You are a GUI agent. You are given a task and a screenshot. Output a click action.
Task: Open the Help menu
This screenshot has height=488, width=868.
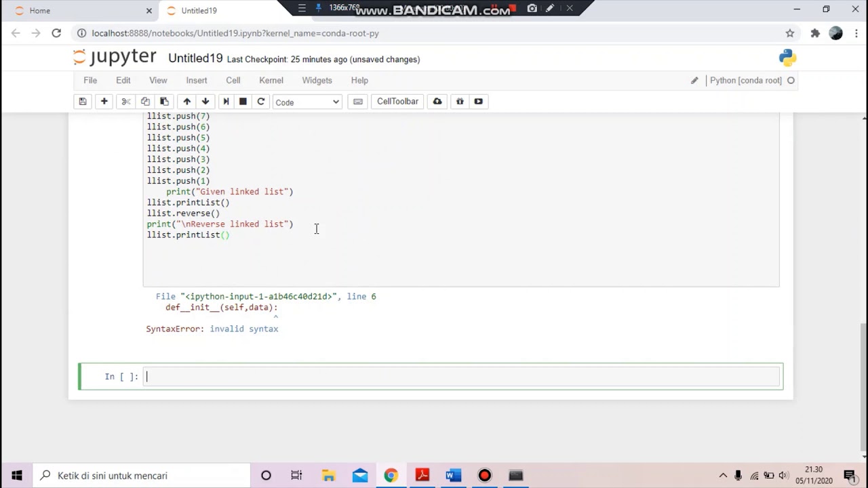coord(359,81)
